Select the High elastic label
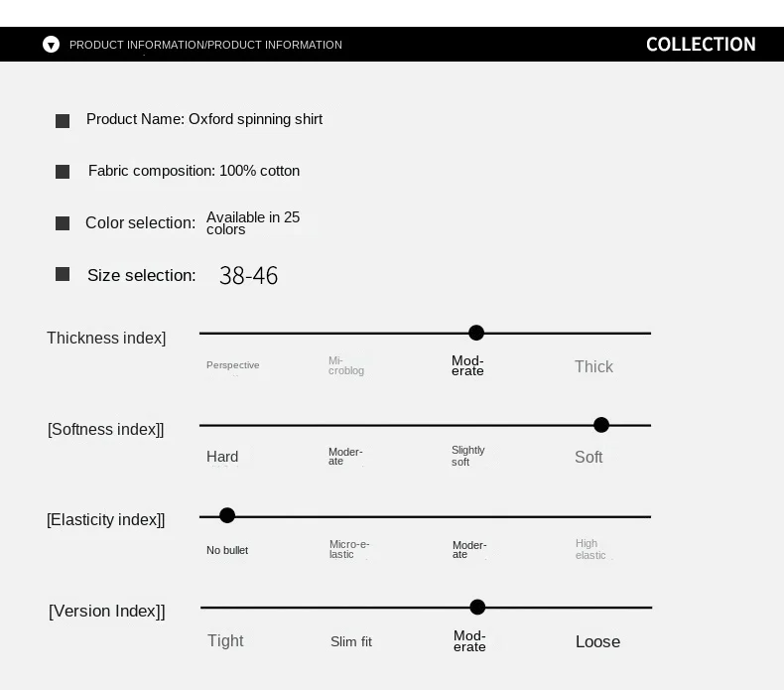Image resolution: width=784 pixels, height=690 pixels. click(x=590, y=549)
